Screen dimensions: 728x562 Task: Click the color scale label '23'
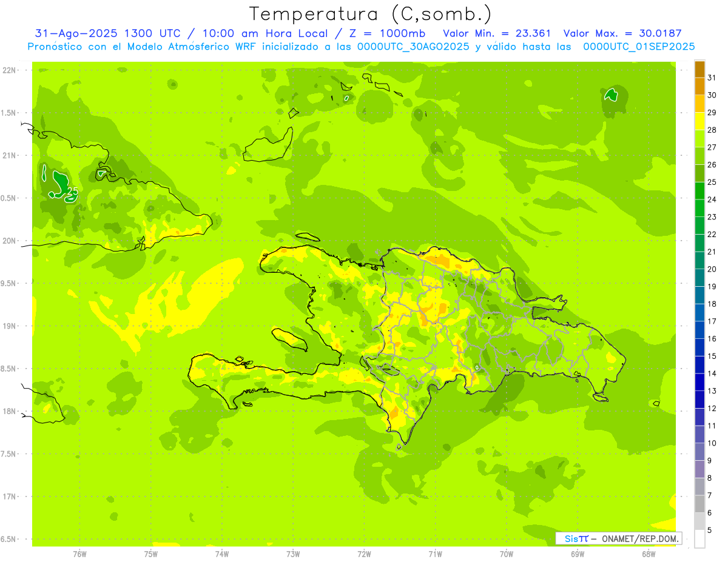(712, 217)
